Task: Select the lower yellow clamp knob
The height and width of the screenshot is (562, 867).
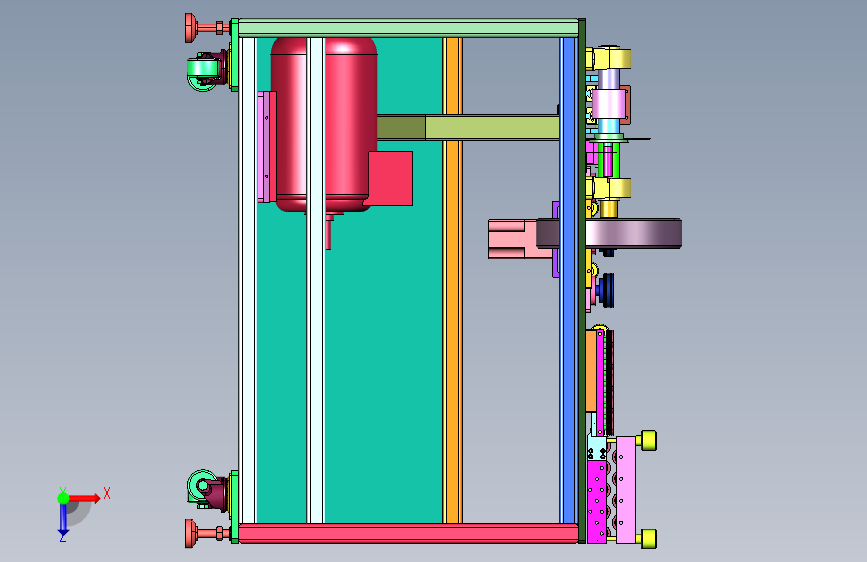Action: (x=648, y=539)
